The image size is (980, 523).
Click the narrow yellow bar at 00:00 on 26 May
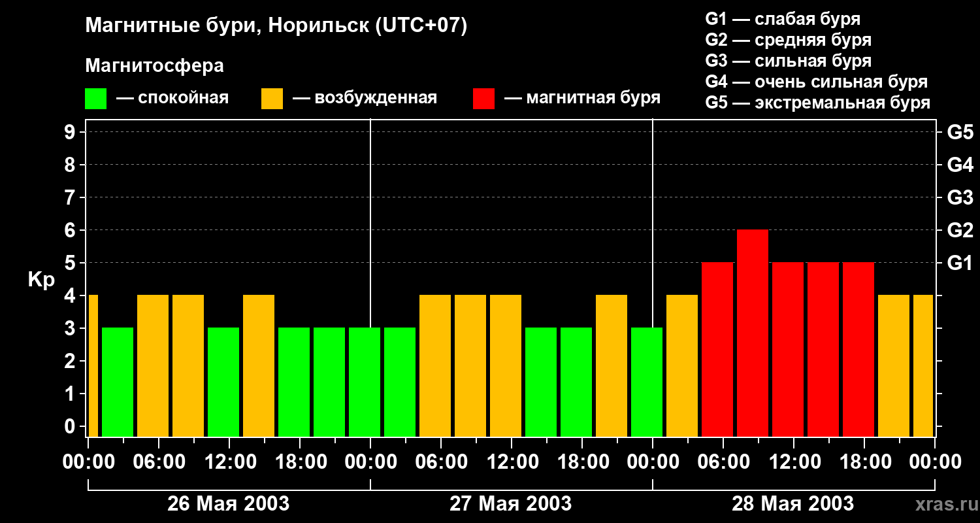[93, 366]
